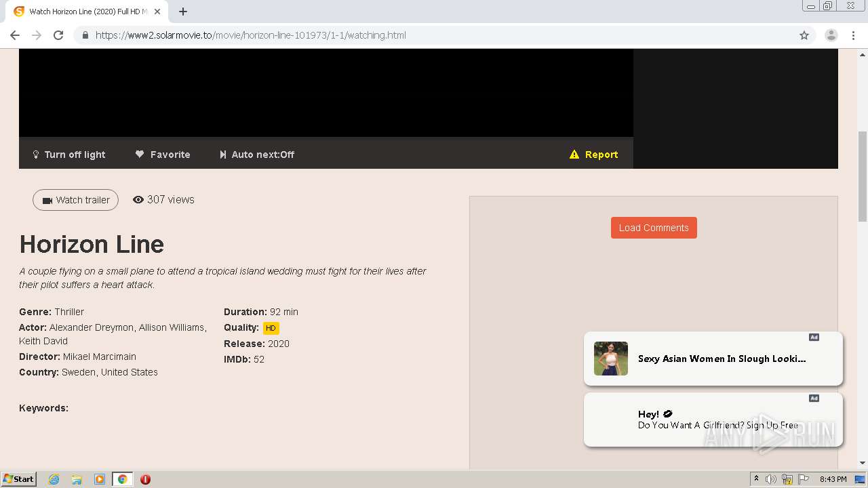
Task: Click the Thriller genre link
Action: click(x=69, y=312)
